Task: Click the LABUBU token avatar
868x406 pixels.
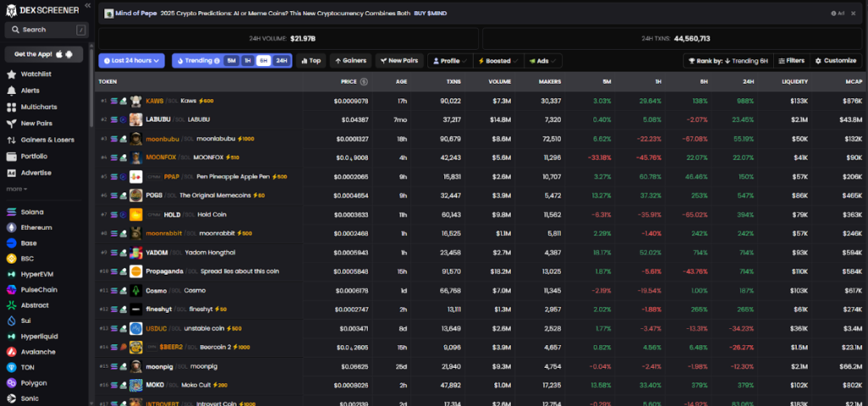Action: (136, 120)
